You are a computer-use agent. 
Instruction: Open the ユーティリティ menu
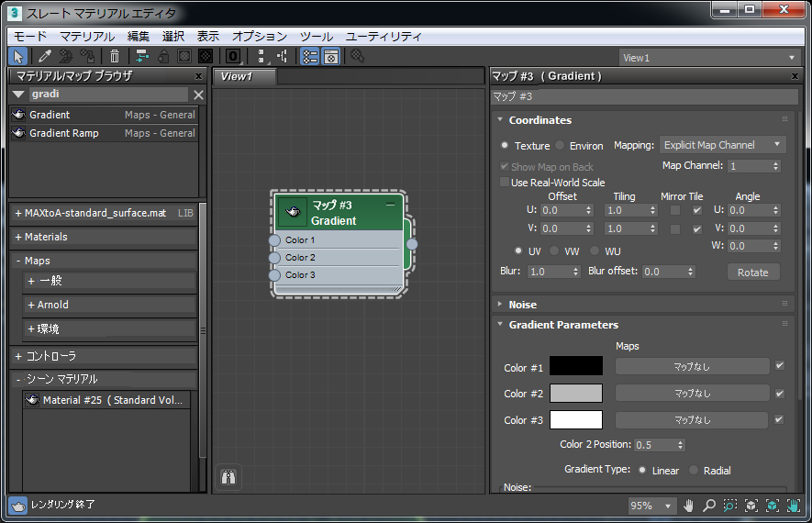pos(384,37)
